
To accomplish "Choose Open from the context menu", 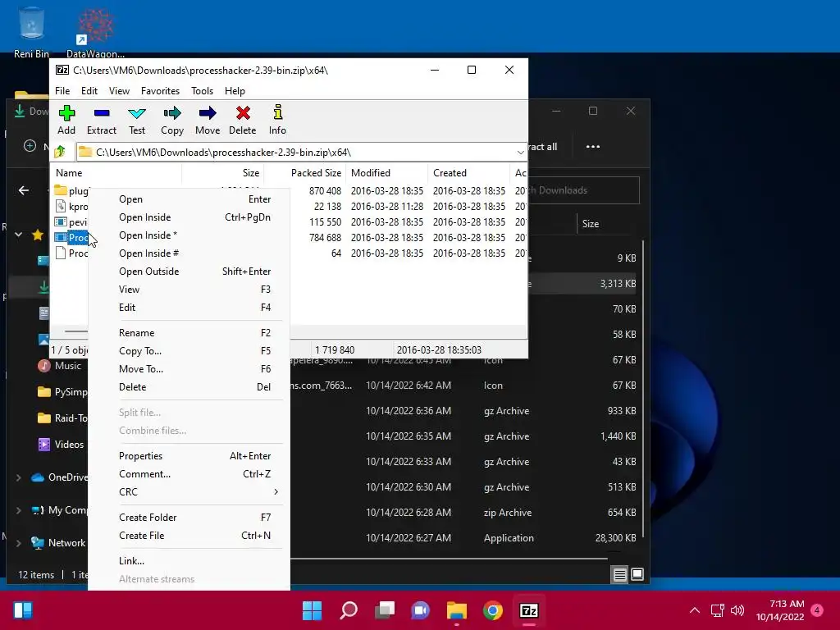I will click(x=189, y=199).
